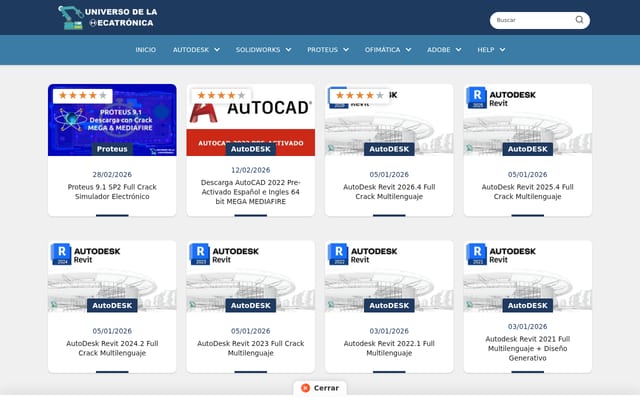Screen dimensions: 640x400
Task: Open Proteus 9.1 SP2 Full Crack post title
Action: point(112,191)
